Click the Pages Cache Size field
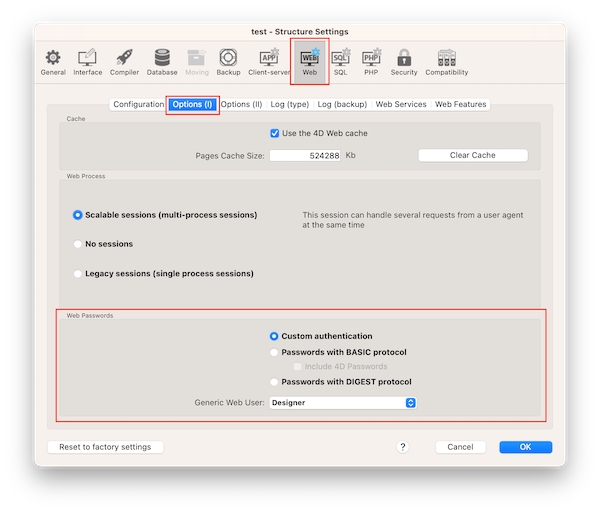 tap(305, 156)
